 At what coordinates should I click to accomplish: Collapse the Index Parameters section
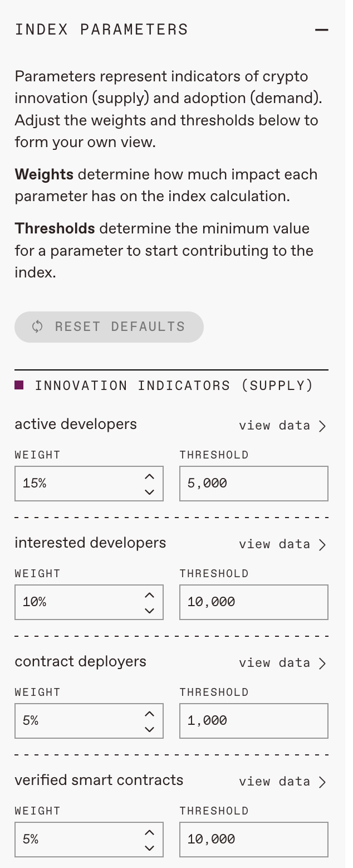[x=321, y=30]
